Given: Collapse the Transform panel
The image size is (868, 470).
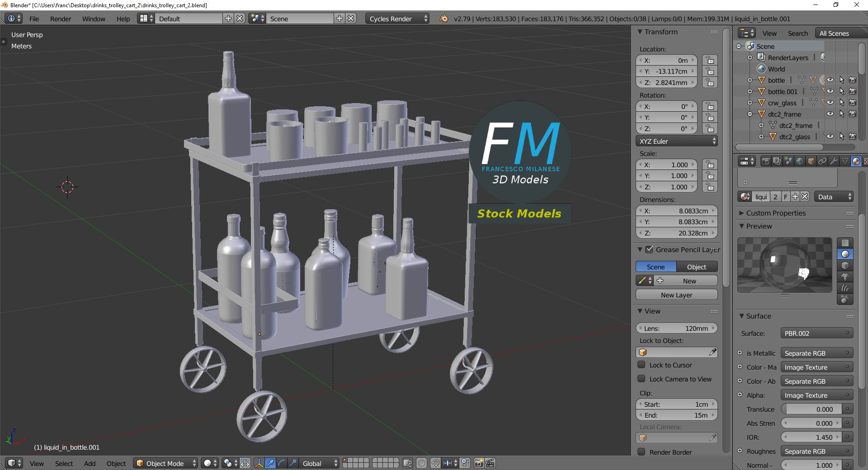Looking at the screenshot, I should tap(640, 32).
